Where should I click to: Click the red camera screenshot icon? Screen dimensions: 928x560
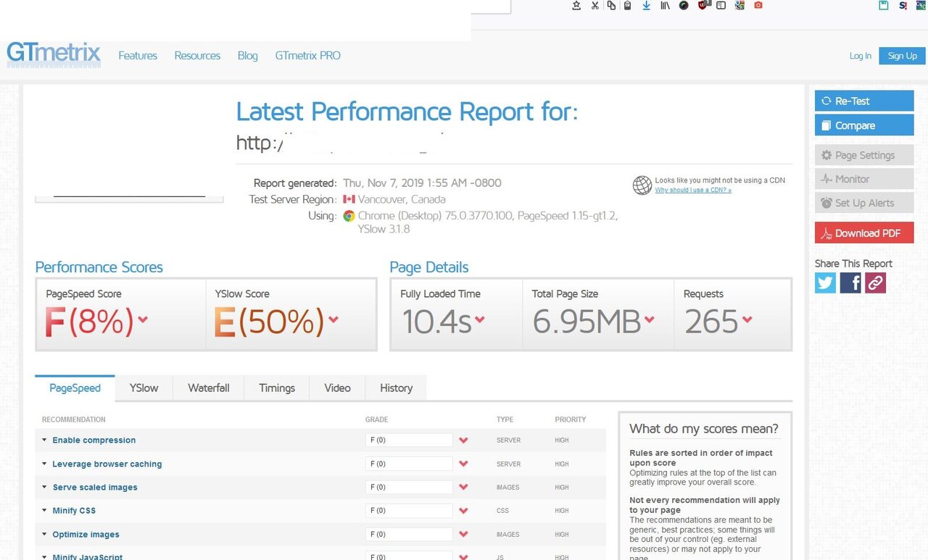(x=758, y=5)
